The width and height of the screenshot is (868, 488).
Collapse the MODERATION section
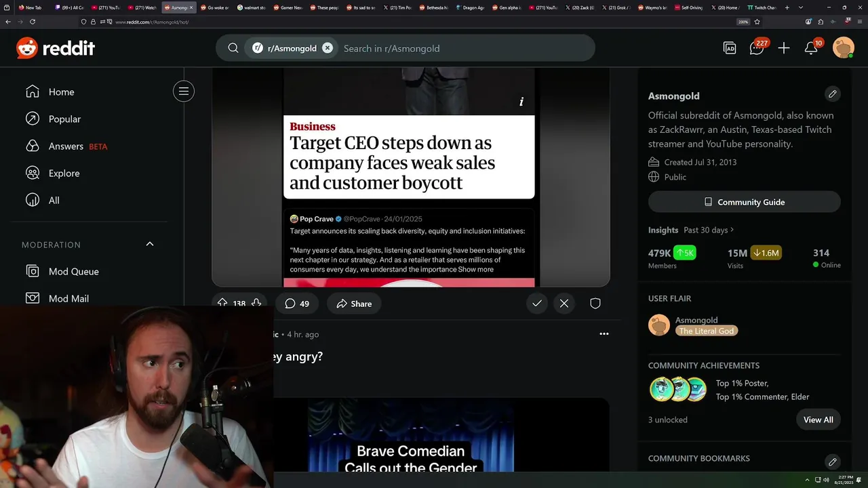tap(150, 244)
